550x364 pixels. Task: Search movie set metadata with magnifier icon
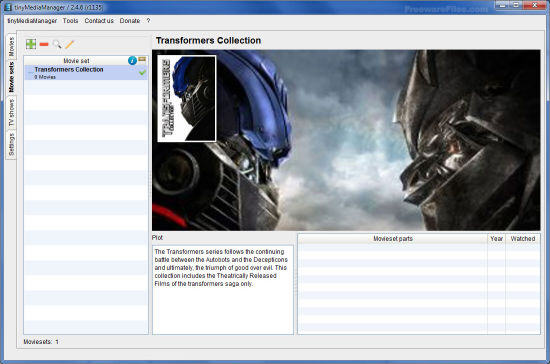tap(57, 44)
